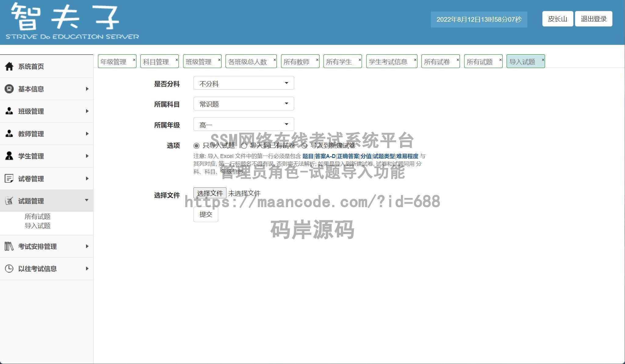625x364 pixels.
Task: Close the 所有试卷 tab
Action: [458, 60]
